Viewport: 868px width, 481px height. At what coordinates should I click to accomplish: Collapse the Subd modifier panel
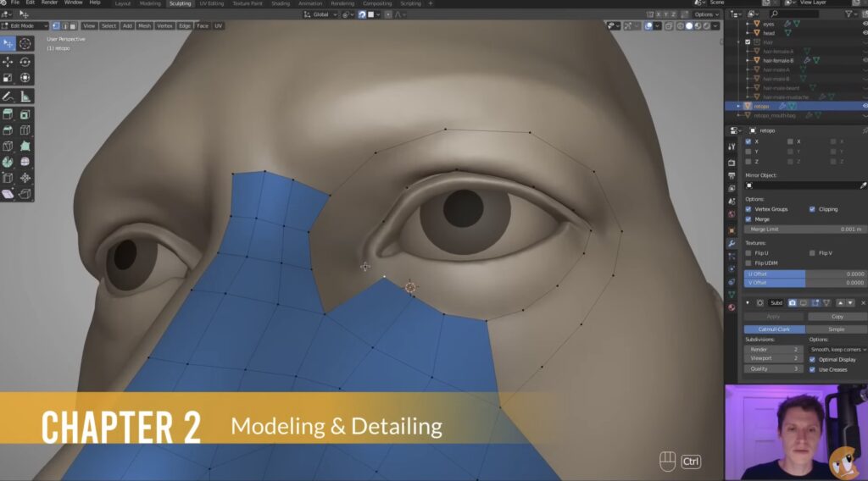tap(748, 303)
